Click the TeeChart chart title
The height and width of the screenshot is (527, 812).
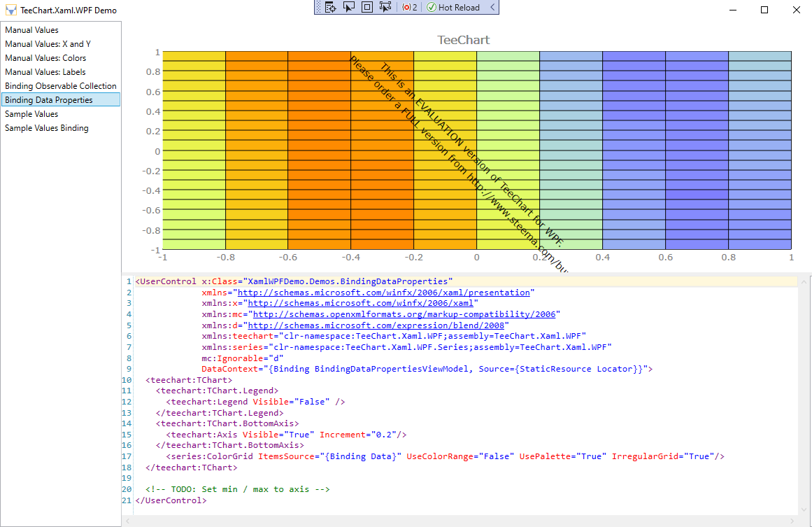pyautogui.click(x=464, y=40)
